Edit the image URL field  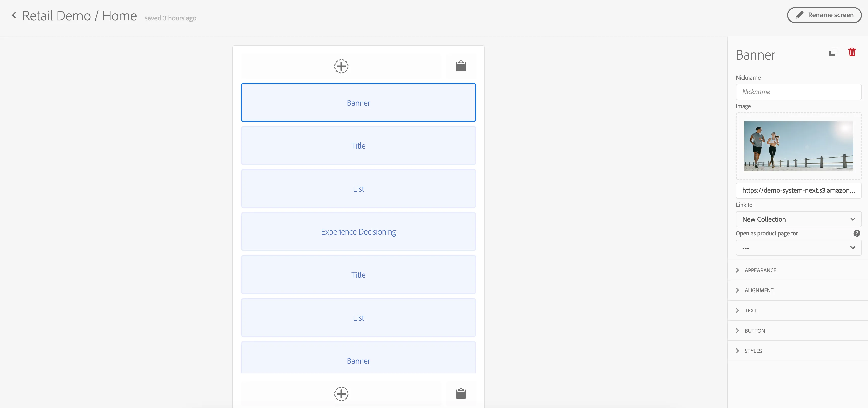(798, 191)
